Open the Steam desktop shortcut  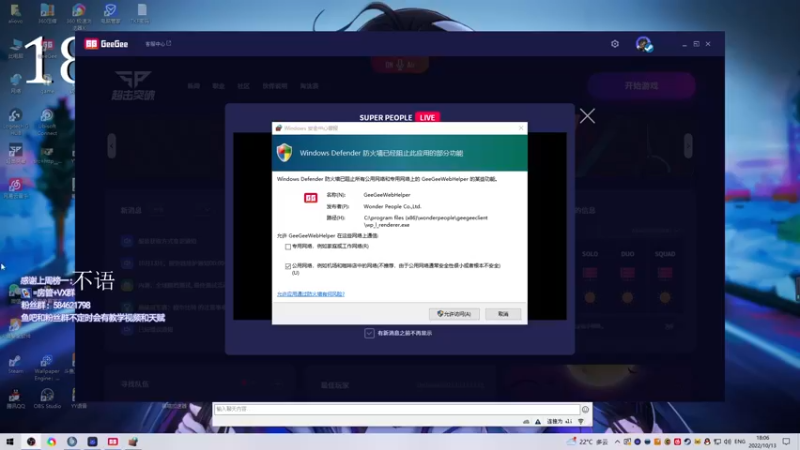click(15, 365)
